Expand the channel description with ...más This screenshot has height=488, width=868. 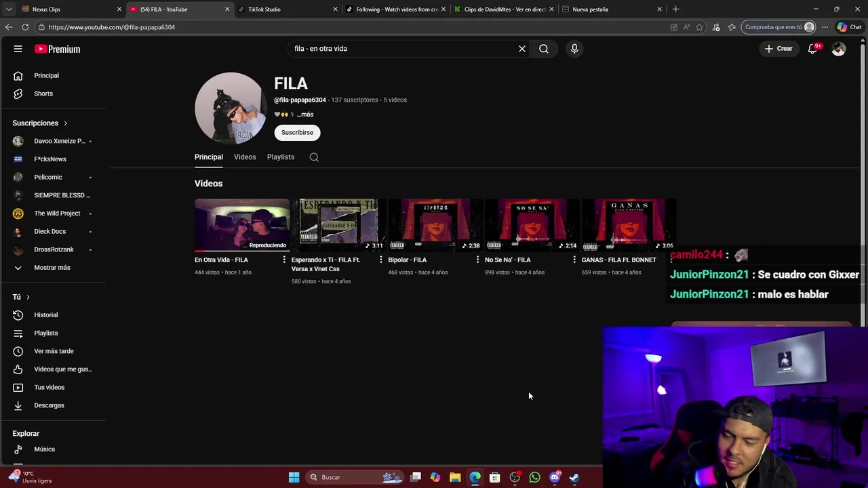pos(305,115)
